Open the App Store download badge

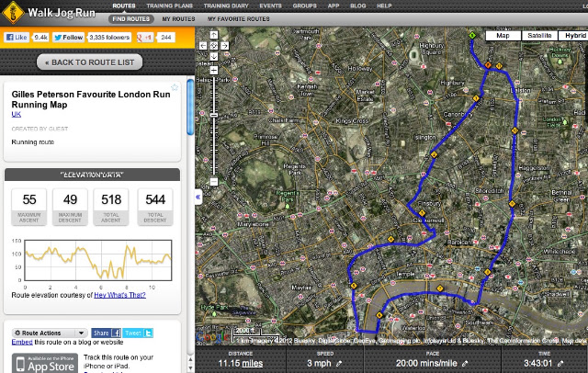click(x=45, y=363)
